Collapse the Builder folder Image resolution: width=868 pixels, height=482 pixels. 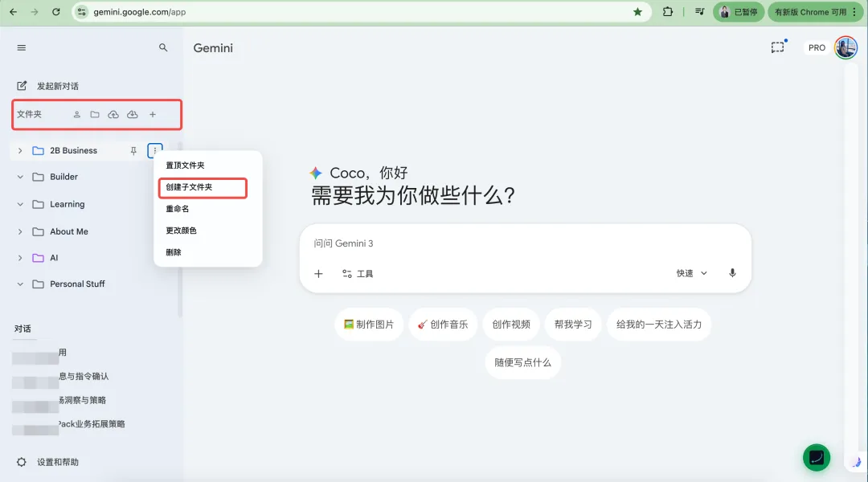(20, 177)
